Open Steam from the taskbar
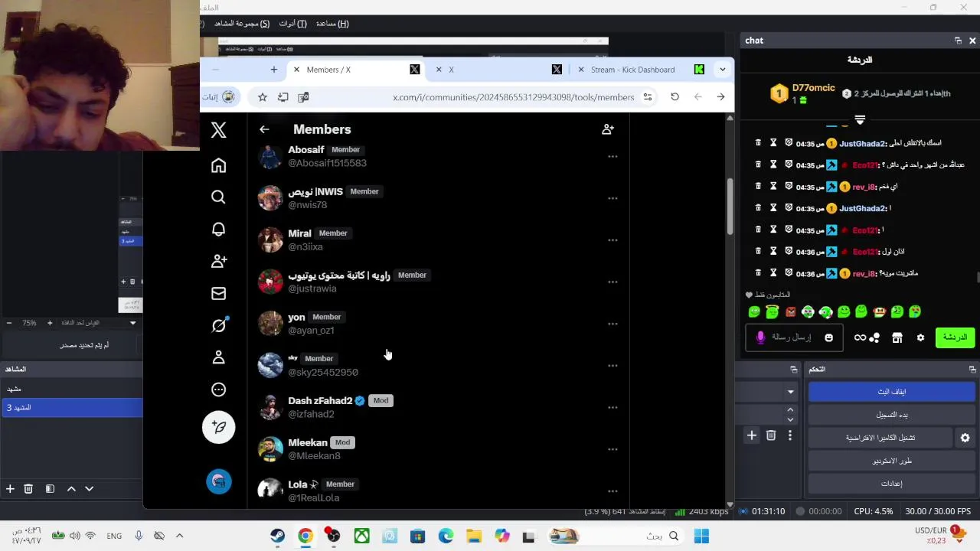The width and height of the screenshot is (980, 551). coord(278,536)
